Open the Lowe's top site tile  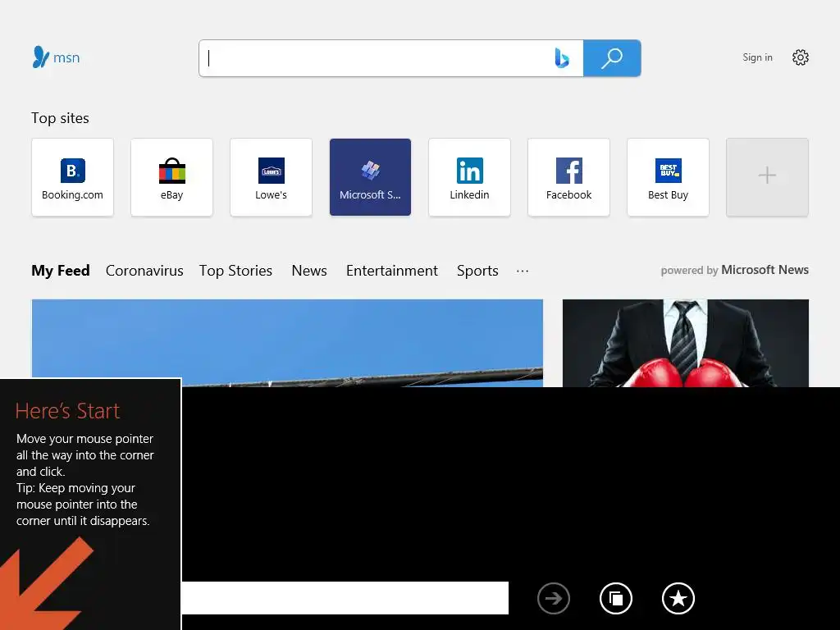click(x=271, y=177)
